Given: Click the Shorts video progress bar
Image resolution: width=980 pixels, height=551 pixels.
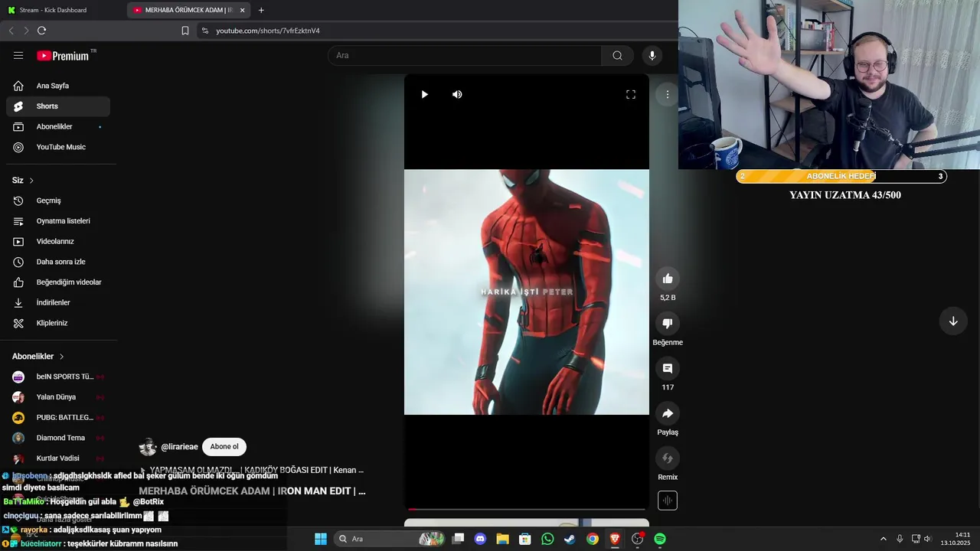Looking at the screenshot, I should pos(527,509).
